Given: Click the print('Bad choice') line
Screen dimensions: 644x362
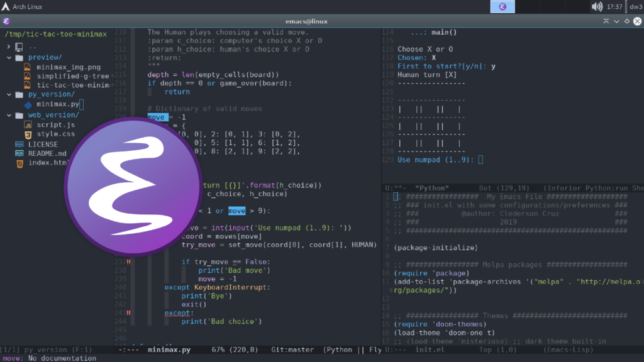Looking at the screenshot, I should 222,321.
